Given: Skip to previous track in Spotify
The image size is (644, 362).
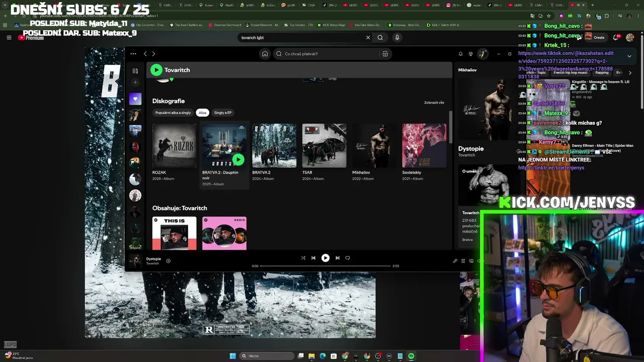Looking at the screenshot, I should 313,258.
